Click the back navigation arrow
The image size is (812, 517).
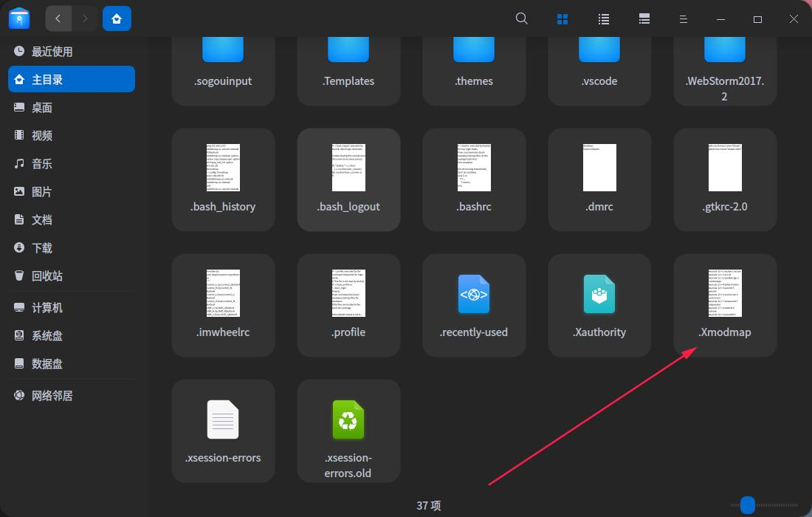pyautogui.click(x=58, y=18)
